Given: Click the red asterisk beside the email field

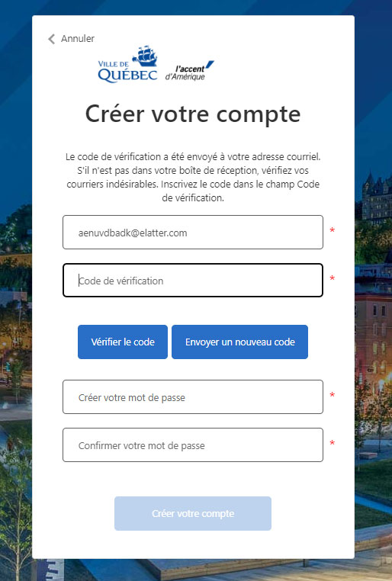Looking at the screenshot, I should pyautogui.click(x=333, y=230).
